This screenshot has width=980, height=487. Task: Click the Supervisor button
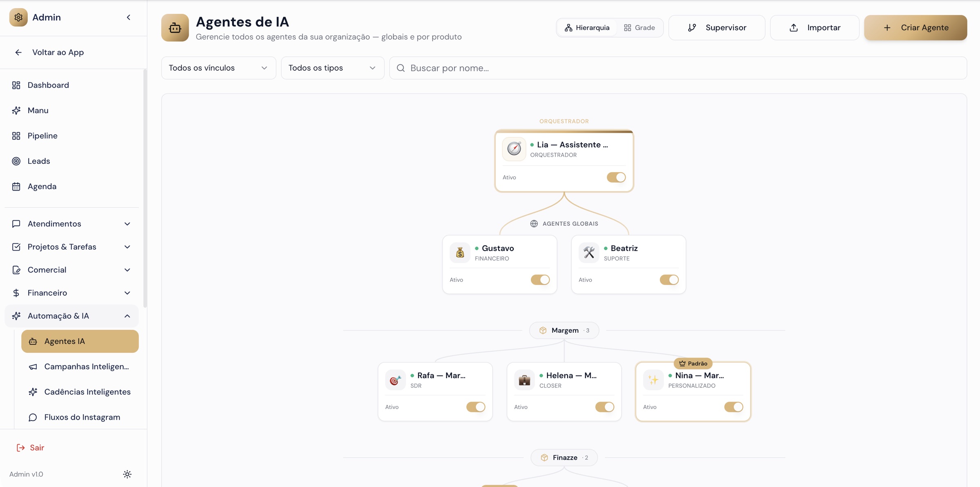coord(717,28)
